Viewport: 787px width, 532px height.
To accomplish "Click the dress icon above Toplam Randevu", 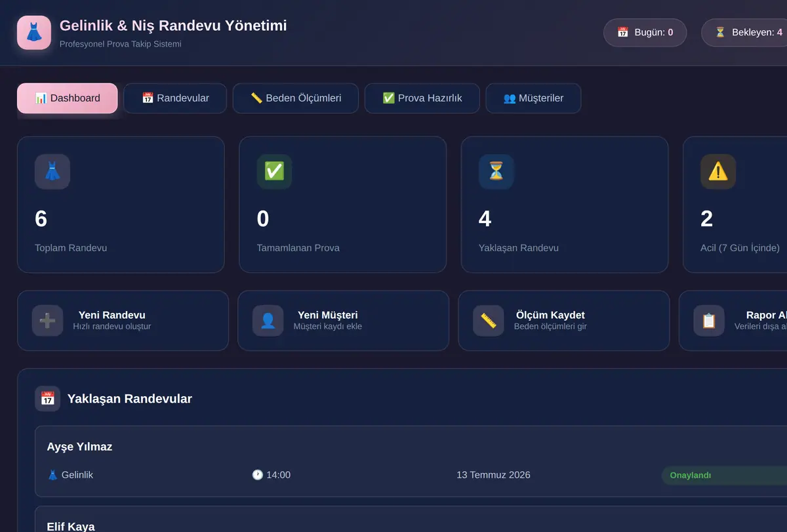I will [52, 172].
